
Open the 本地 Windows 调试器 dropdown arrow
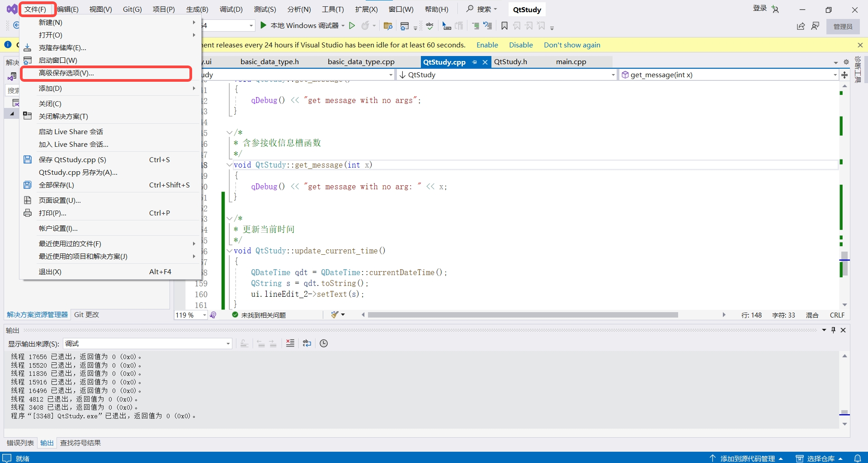[x=343, y=26]
